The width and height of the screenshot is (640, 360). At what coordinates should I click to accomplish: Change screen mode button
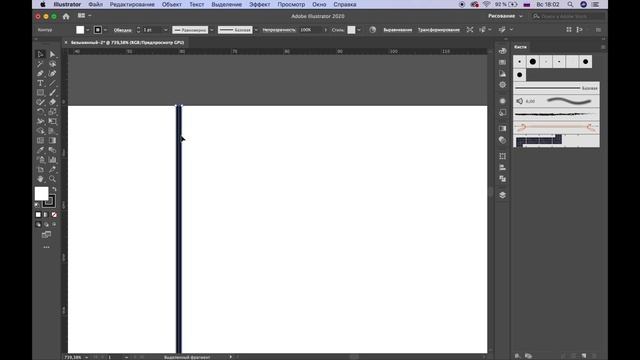[x=46, y=235]
